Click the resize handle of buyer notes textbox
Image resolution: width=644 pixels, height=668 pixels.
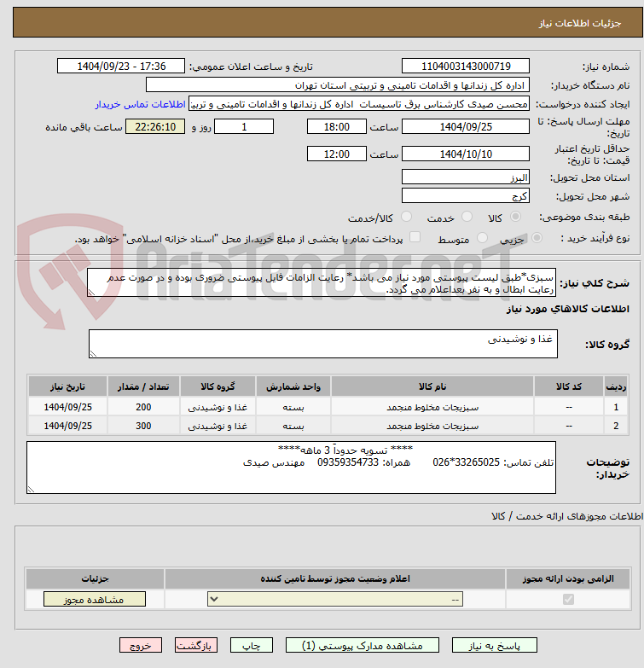coord(31,490)
